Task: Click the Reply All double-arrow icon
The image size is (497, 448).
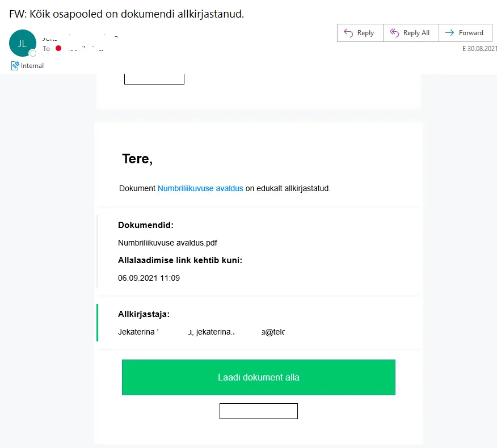Action: 394,33
